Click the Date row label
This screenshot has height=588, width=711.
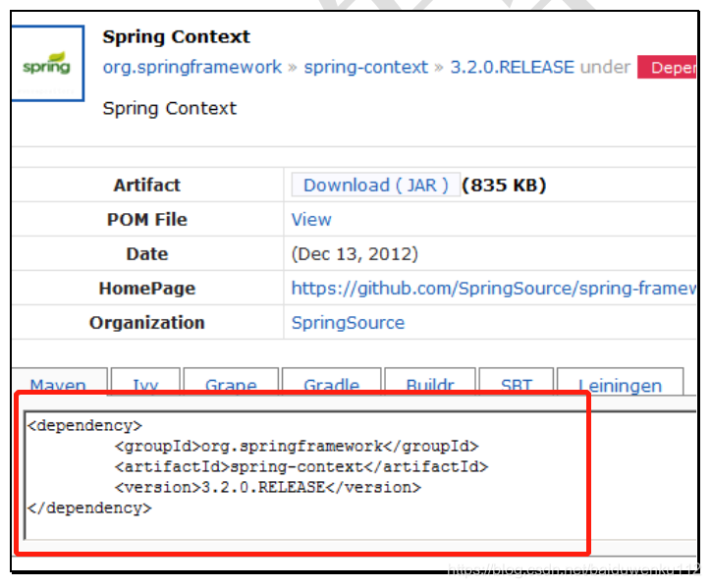[x=147, y=254]
